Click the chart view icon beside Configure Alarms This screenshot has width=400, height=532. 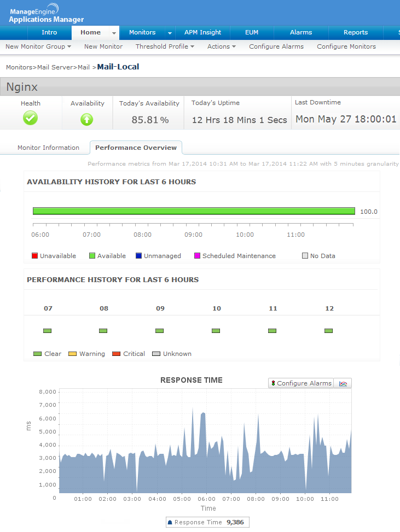click(343, 383)
